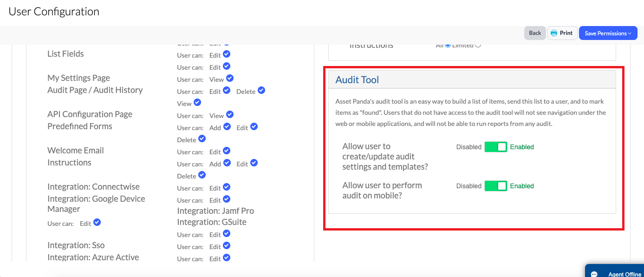The height and width of the screenshot is (277, 644).
Task: Click the My Settings Page label
Action: (78, 78)
